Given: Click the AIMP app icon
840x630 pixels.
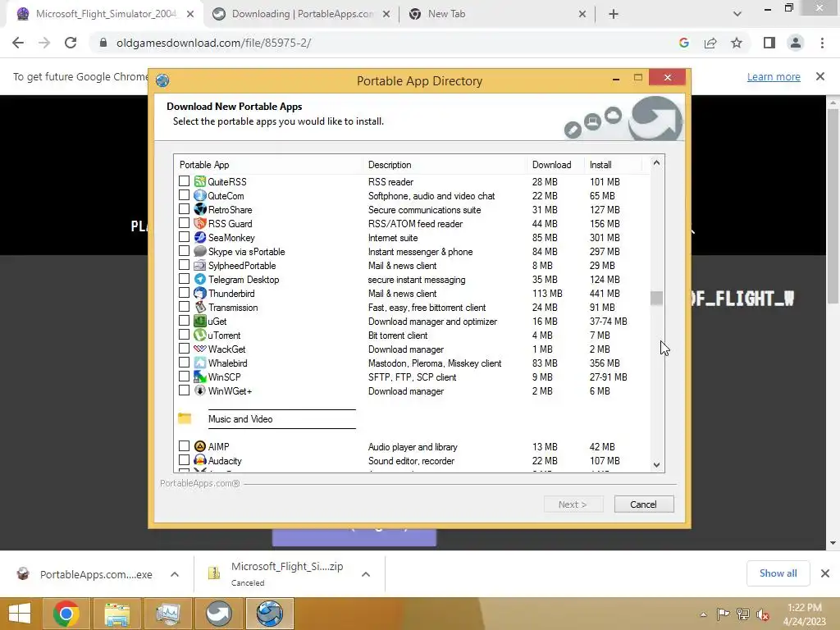Looking at the screenshot, I should [200, 446].
